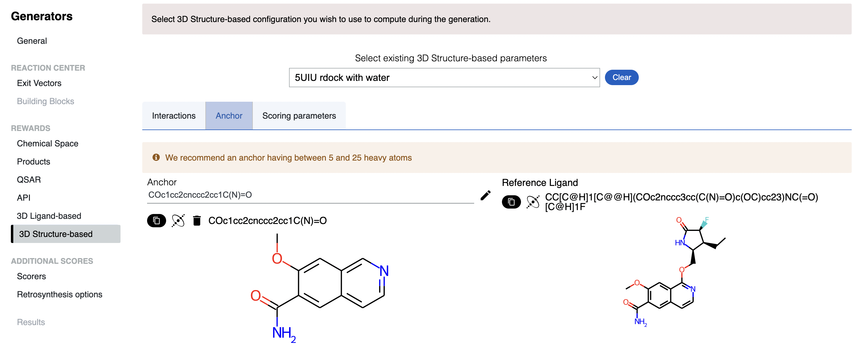Open Retrosynthesis options
The width and height of the screenshot is (868, 364).
[59, 294]
